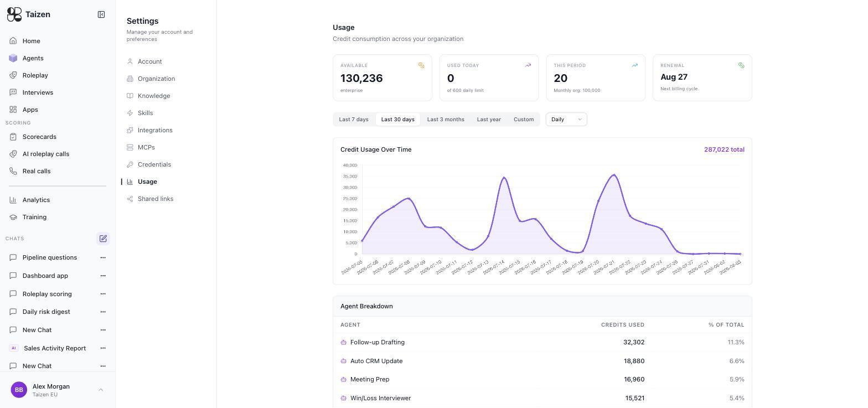This screenshot has width=868, height=408.
Task: Open the Sales Activity Report chat
Action: click(x=55, y=348)
